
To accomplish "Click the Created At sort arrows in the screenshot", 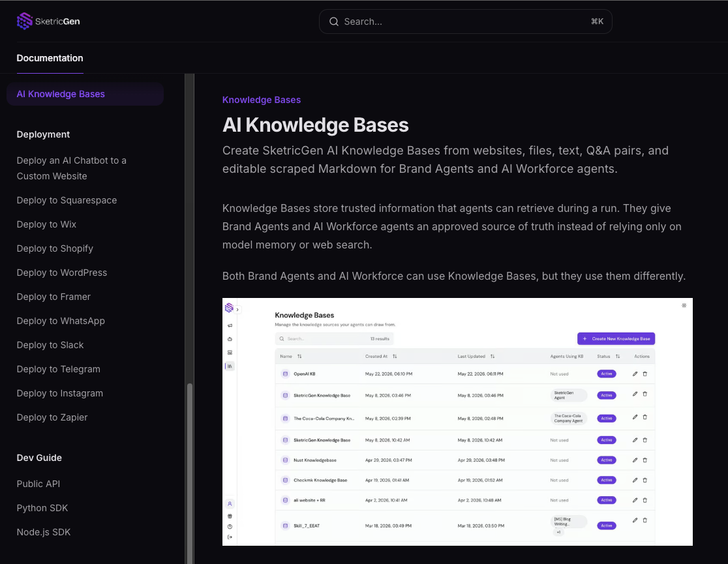I will tap(395, 357).
